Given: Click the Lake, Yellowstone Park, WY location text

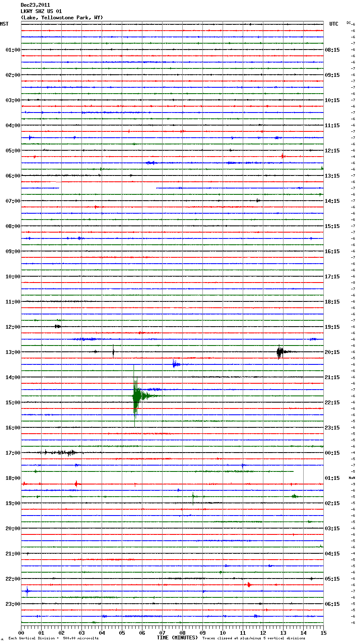Looking at the screenshot, I should 62,18.
